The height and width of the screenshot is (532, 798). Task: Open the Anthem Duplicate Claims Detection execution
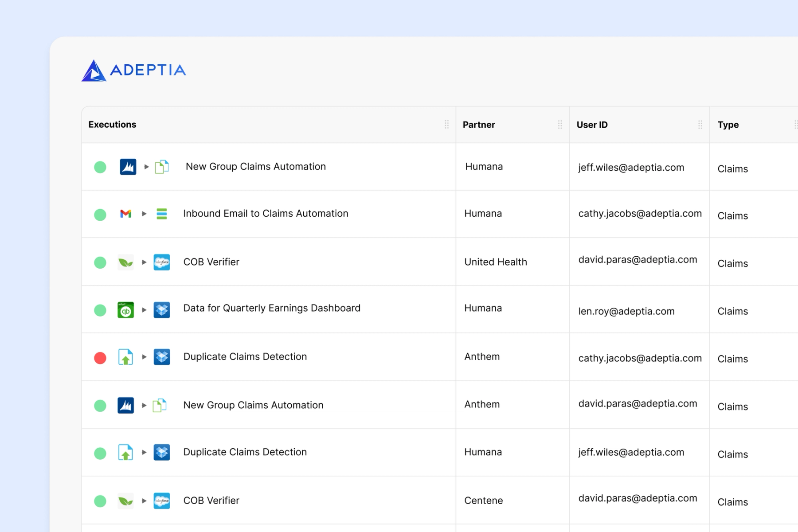(245, 356)
